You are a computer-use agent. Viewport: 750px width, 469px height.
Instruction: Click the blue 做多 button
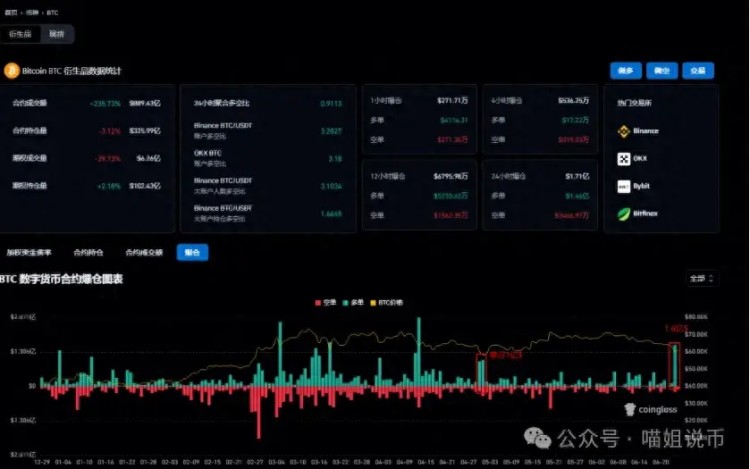[626, 71]
